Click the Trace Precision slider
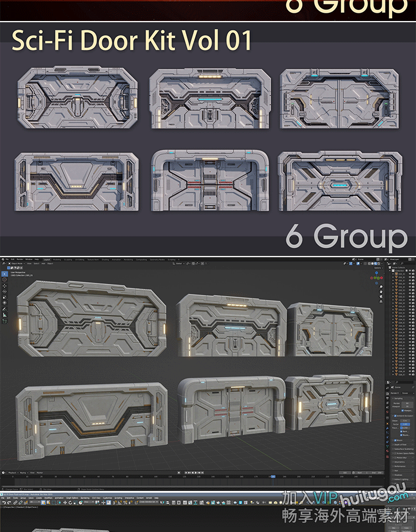416x532 pixels. (405, 428)
